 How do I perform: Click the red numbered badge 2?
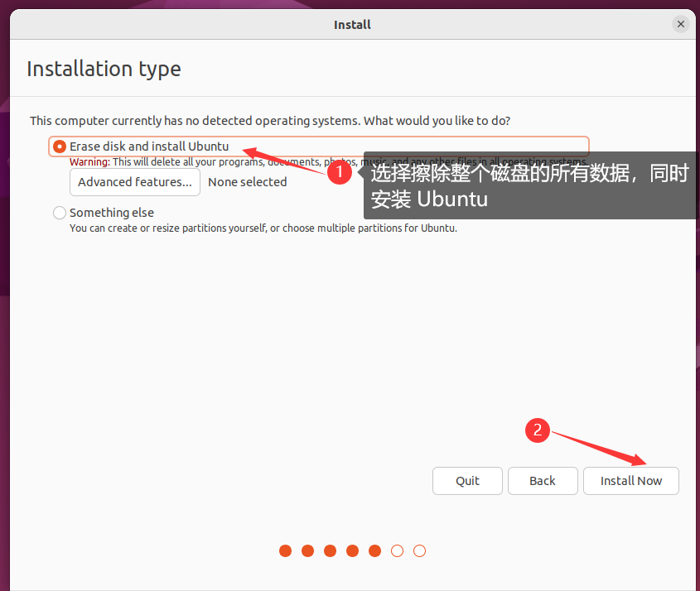(538, 430)
